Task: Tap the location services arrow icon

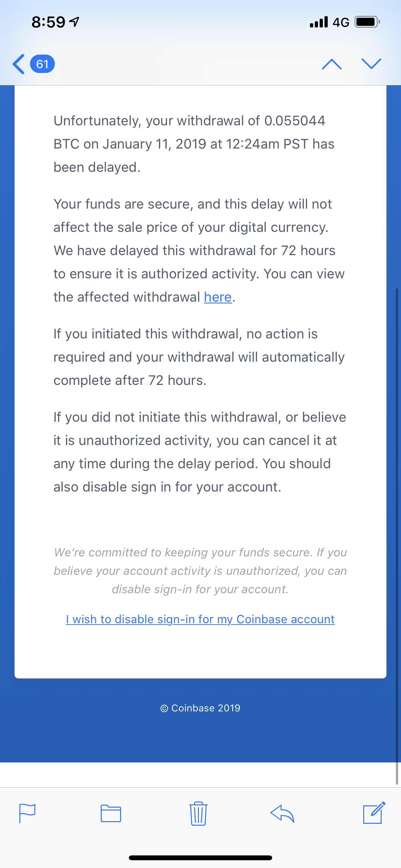Action: [x=74, y=22]
